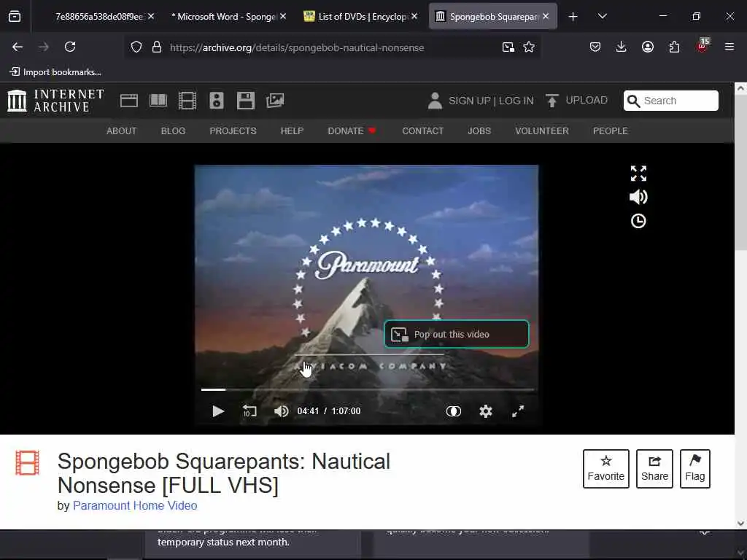Click Pop out this video button
Viewport: 747px width, 560px height.
coord(457,334)
